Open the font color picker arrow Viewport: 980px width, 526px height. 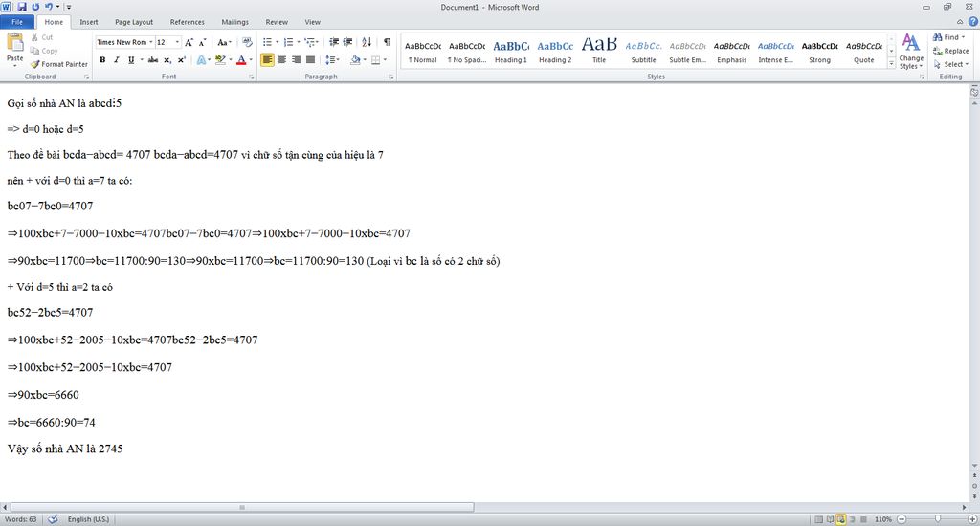click(251, 60)
